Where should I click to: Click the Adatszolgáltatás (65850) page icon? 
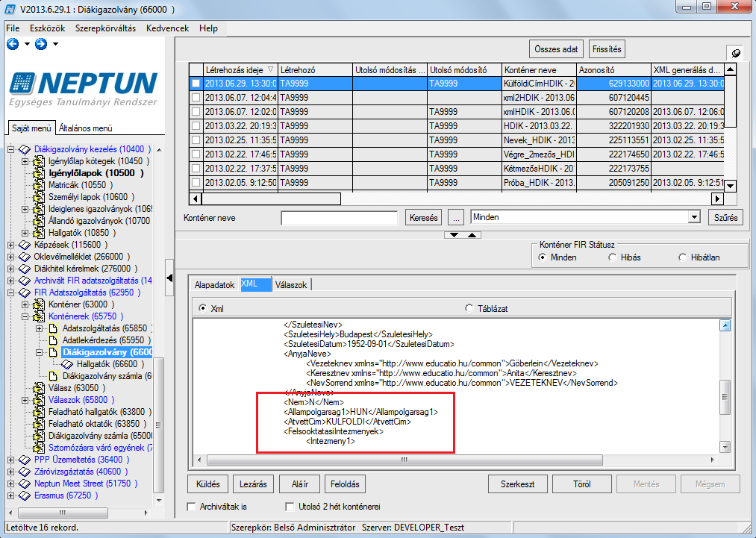coord(54,328)
